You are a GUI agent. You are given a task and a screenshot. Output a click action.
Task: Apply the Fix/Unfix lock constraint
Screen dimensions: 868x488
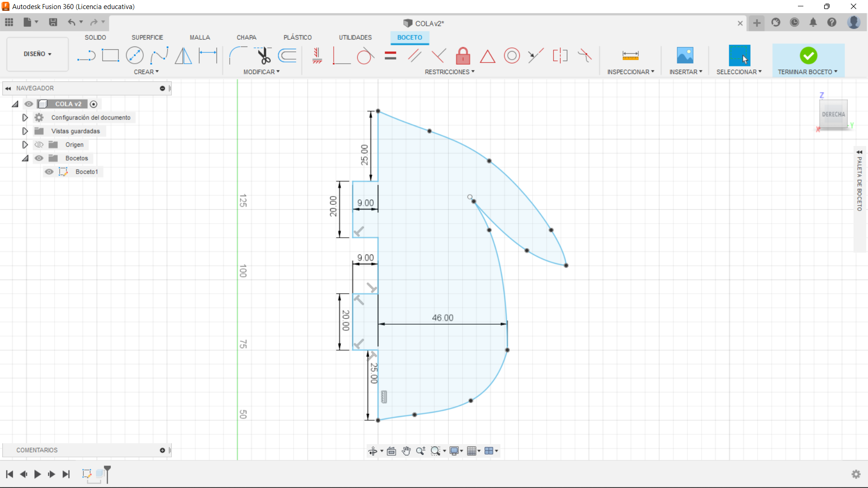tap(462, 56)
